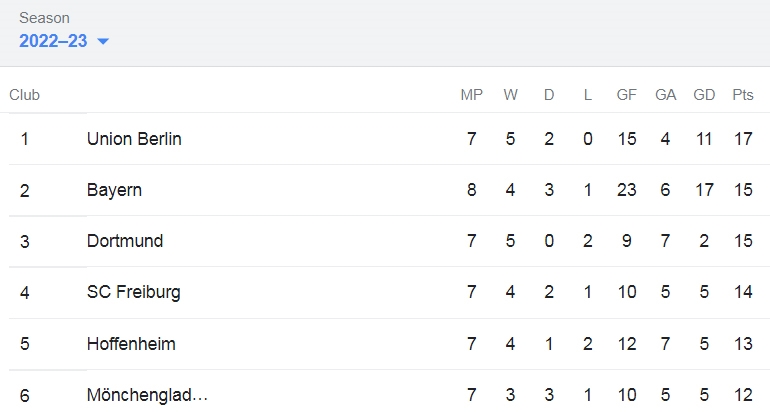The width and height of the screenshot is (770, 412).
Task: Click the Season label
Action: pyautogui.click(x=44, y=18)
